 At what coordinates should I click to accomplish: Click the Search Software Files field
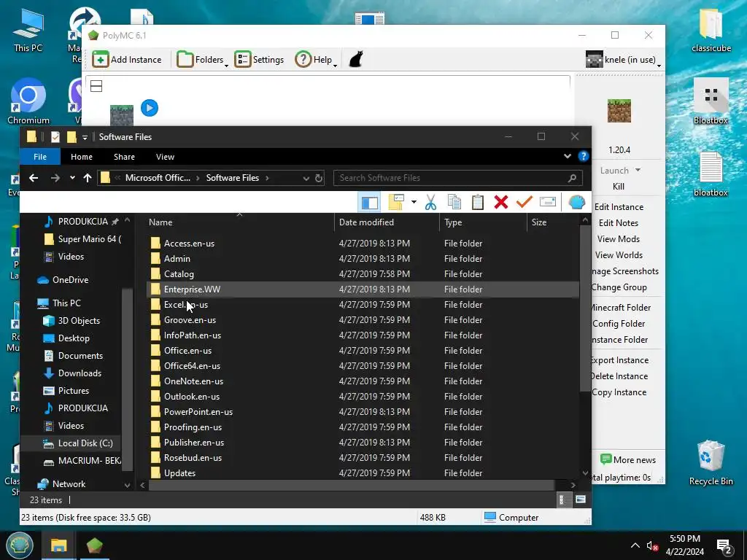457,178
